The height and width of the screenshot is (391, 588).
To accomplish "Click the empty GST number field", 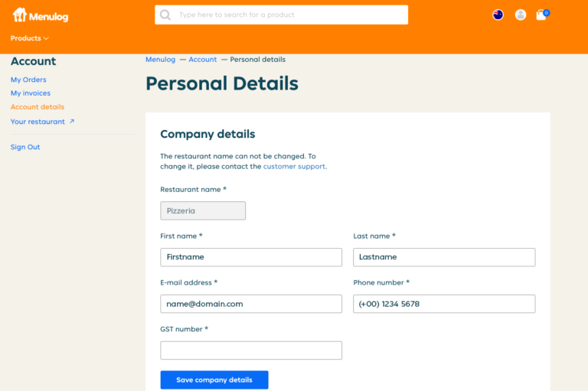I will pyautogui.click(x=251, y=350).
